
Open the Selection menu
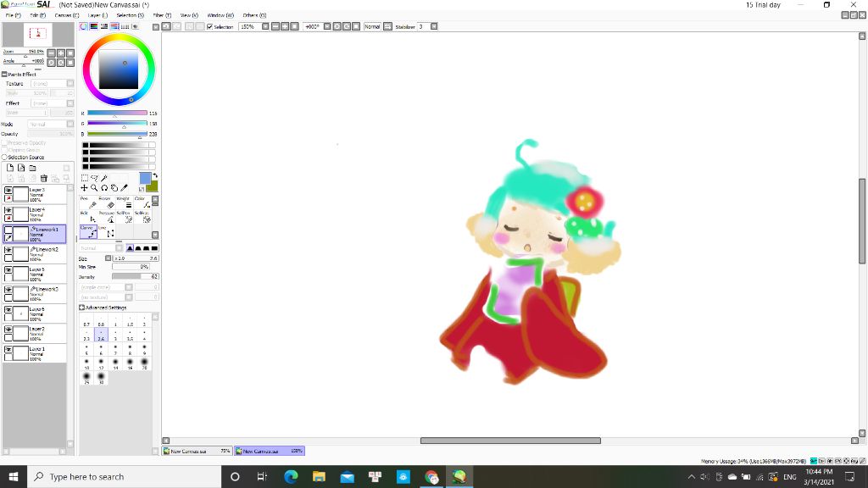130,15
